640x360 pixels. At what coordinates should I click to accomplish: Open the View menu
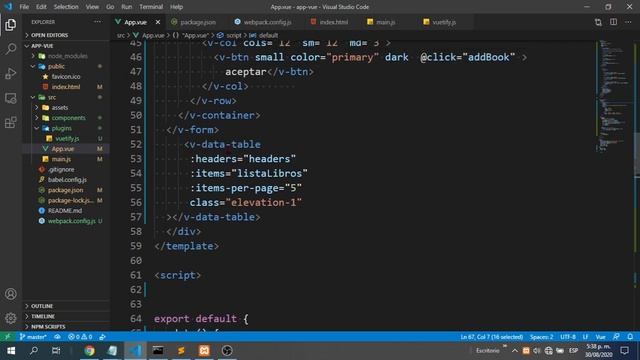(x=92, y=7)
